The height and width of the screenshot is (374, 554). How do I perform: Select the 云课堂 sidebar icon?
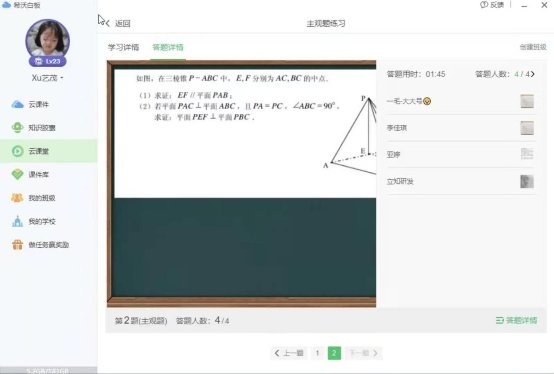point(17,151)
